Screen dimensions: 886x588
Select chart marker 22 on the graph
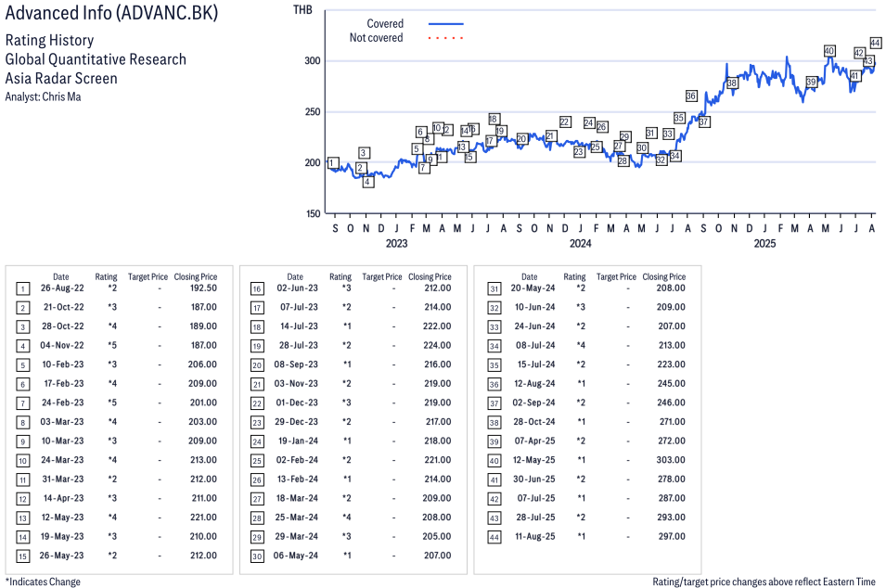click(x=564, y=122)
